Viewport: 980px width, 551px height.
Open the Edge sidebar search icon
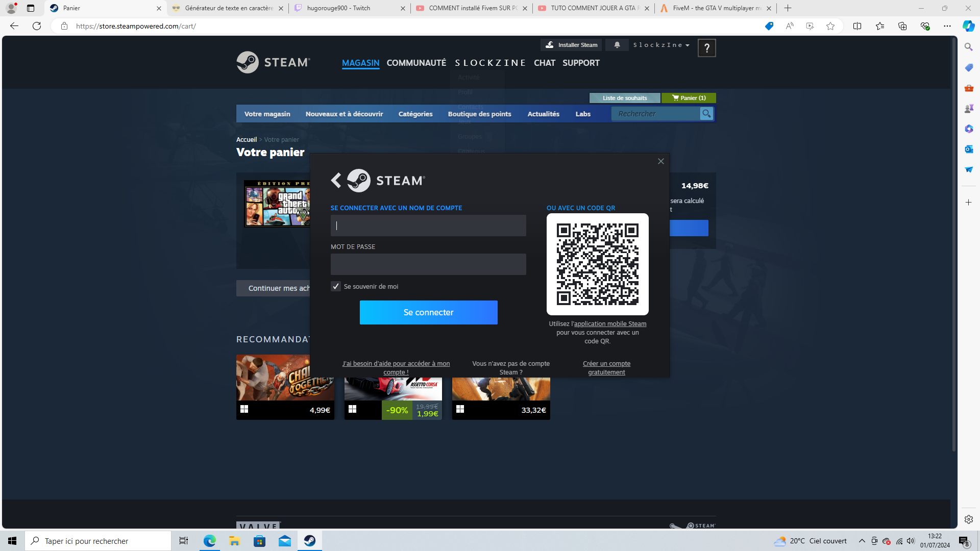[969, 47]
